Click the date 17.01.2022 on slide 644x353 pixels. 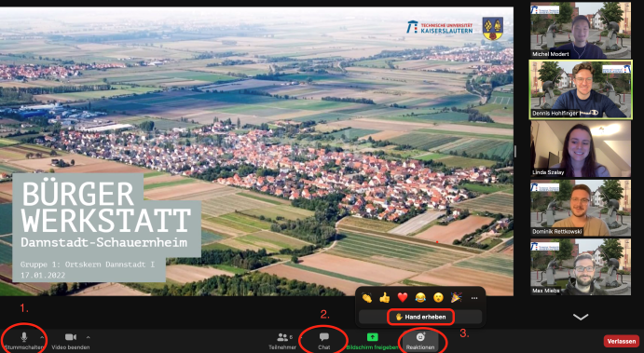pos(43,275)
